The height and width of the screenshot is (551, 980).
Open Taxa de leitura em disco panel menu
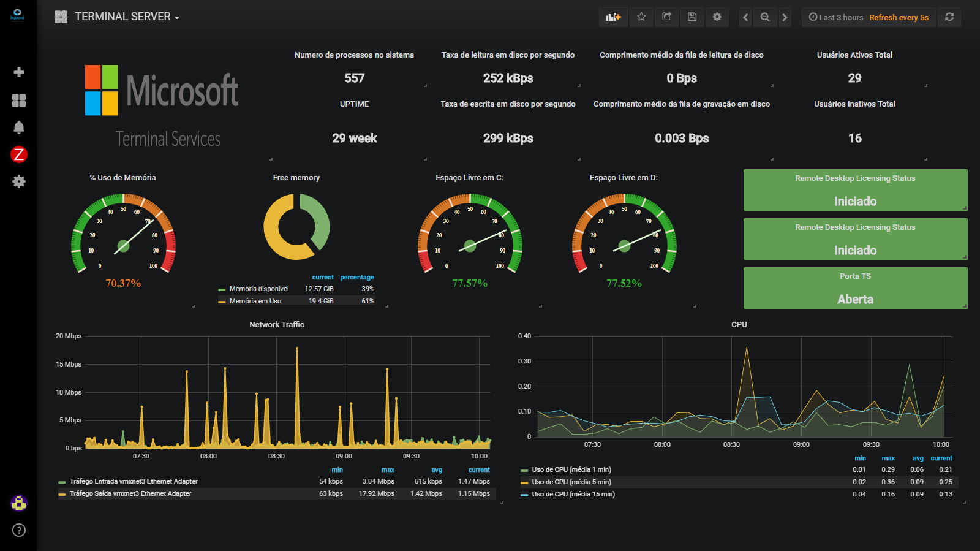(508, 55)
